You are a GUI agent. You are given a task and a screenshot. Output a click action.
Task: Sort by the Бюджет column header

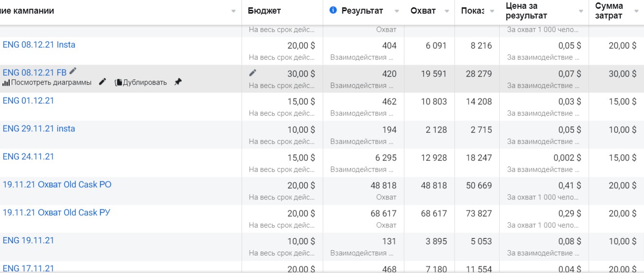[x=264, y=11]
